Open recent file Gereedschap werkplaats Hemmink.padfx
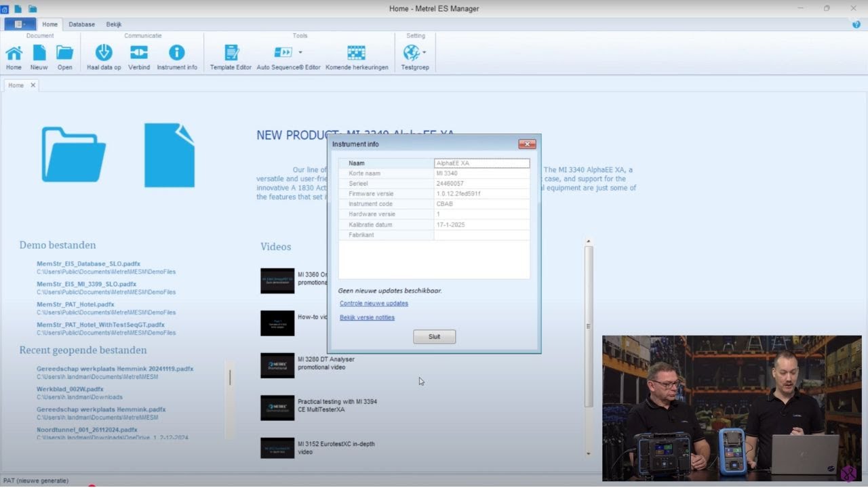868x488 pixels. pos(102,409)
